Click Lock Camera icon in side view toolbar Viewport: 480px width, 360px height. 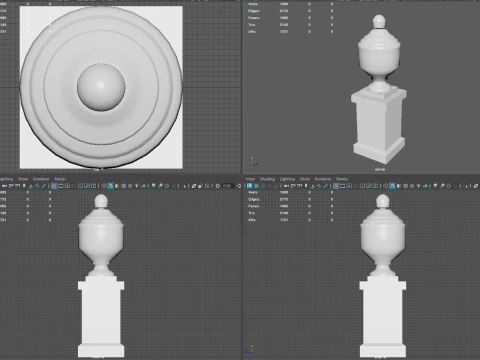(x=293, y=186)
